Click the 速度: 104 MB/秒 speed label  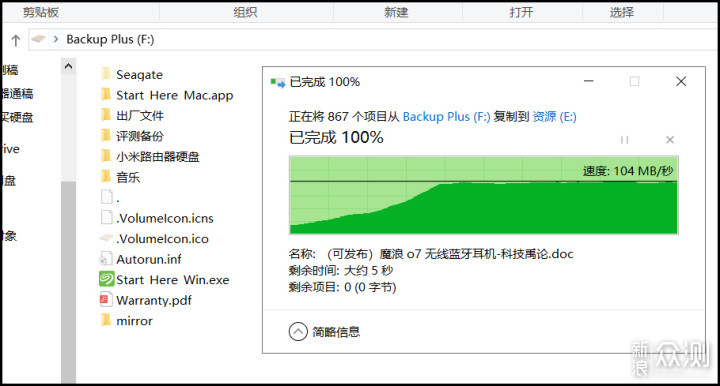coord(628,171)
